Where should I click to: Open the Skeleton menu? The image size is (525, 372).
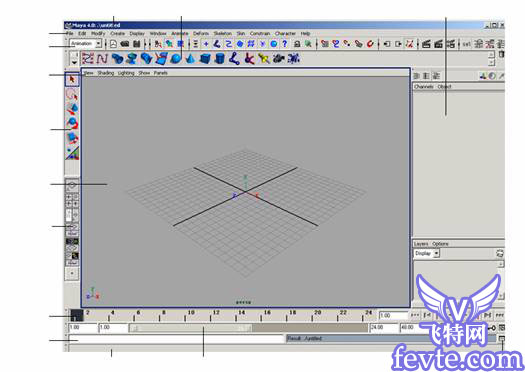pyautogui.click(x=223, y=33)
